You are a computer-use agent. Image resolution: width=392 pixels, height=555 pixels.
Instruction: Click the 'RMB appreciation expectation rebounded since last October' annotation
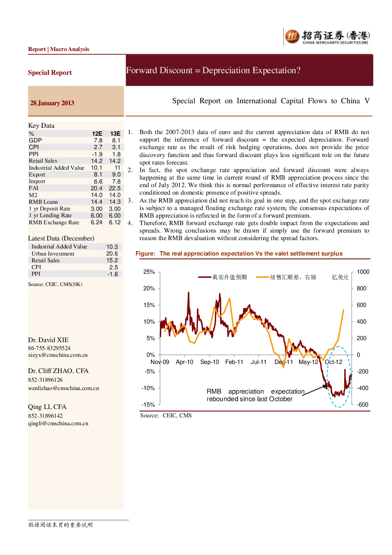coord(255,395)
